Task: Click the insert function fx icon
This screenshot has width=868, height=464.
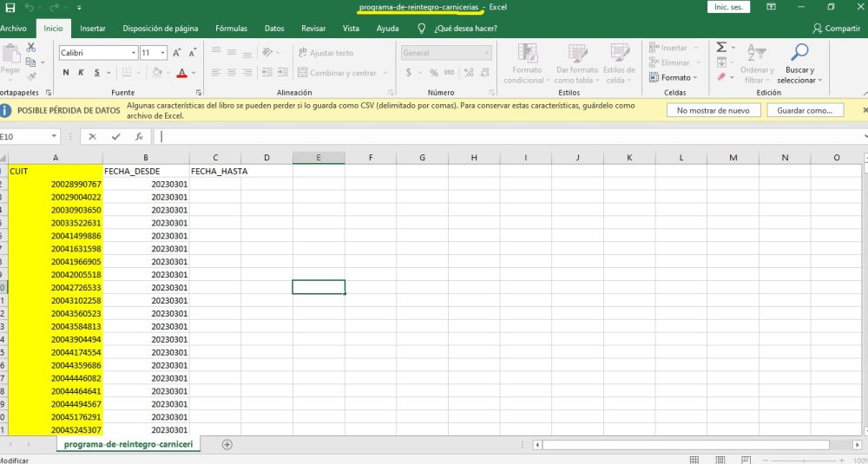Action: pos(138,136)
